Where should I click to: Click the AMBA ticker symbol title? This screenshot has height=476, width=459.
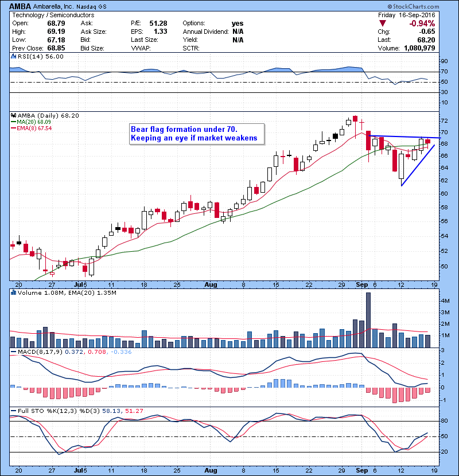20,6
